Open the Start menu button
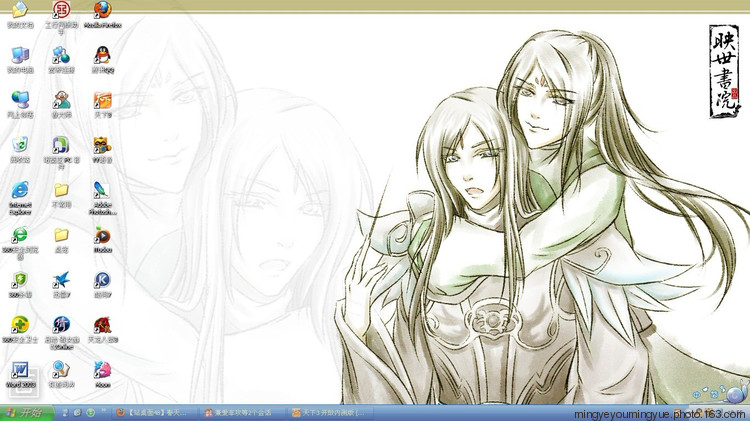Screen dimensions: 750x421 [x=27, y=412]
